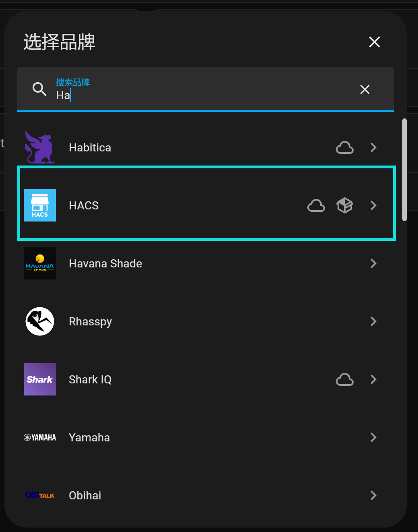
Task: Click the Obihai OBiTALK logo
Action: point(39,495)
